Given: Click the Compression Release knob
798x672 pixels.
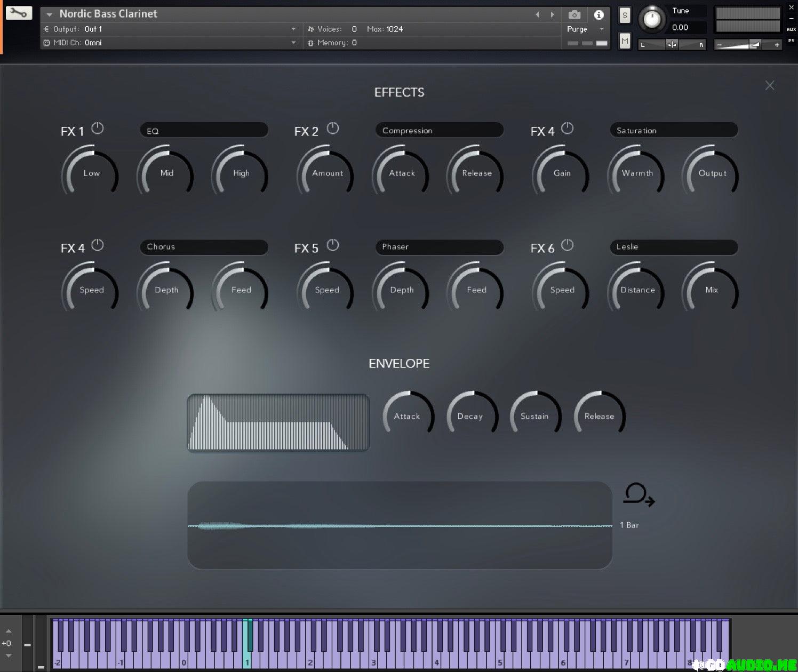Looking at the screenshot, I should [476, 173].
